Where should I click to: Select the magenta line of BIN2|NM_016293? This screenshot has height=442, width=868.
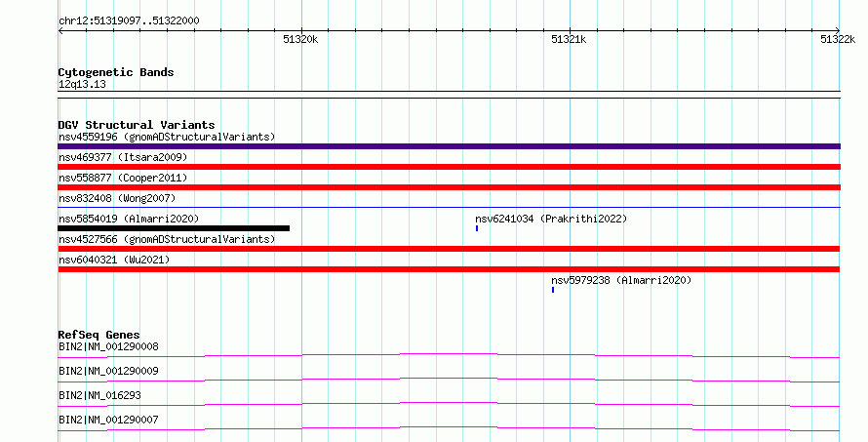(449, 404)
